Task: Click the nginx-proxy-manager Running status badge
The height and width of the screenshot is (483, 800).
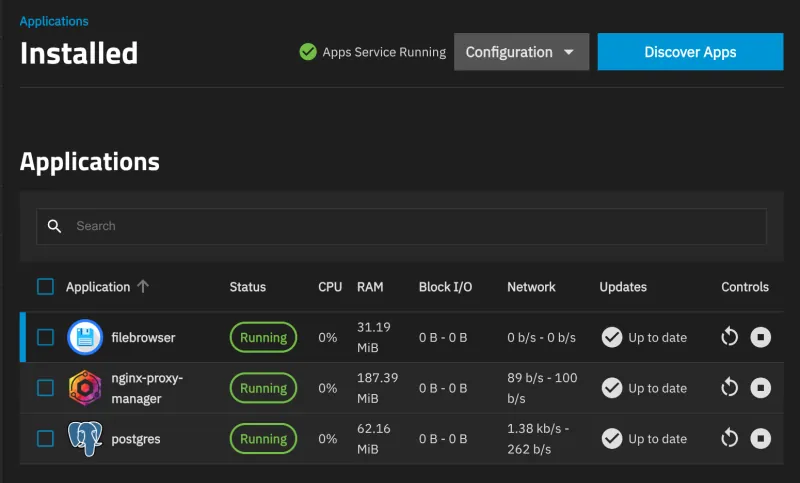Action: [263, 388]
